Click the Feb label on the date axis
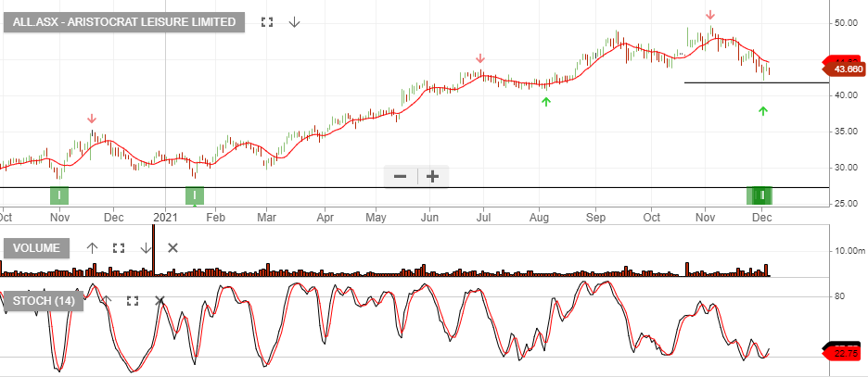The image size is (868, 377). pyautogui.click(x=215, y=218)
